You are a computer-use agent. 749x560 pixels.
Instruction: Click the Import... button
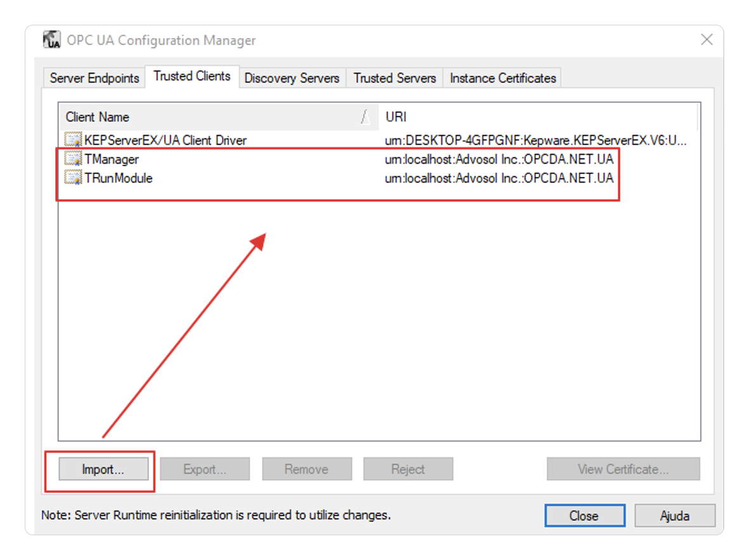[x=103, y=469]
